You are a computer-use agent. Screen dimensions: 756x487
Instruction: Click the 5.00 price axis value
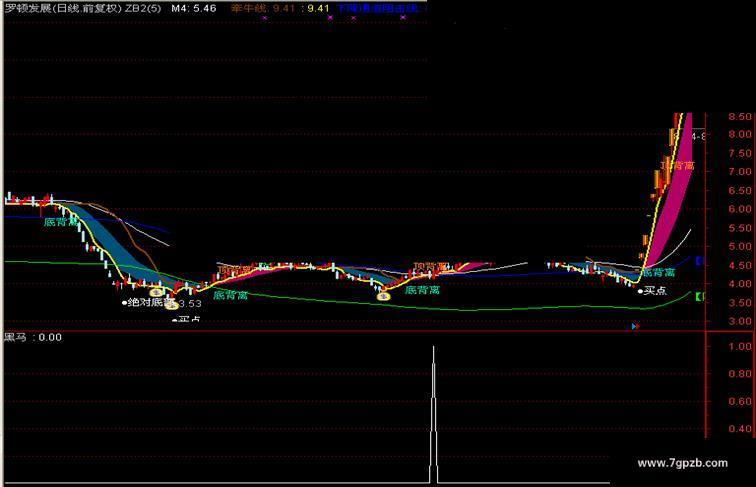click(x=740, y=246)
